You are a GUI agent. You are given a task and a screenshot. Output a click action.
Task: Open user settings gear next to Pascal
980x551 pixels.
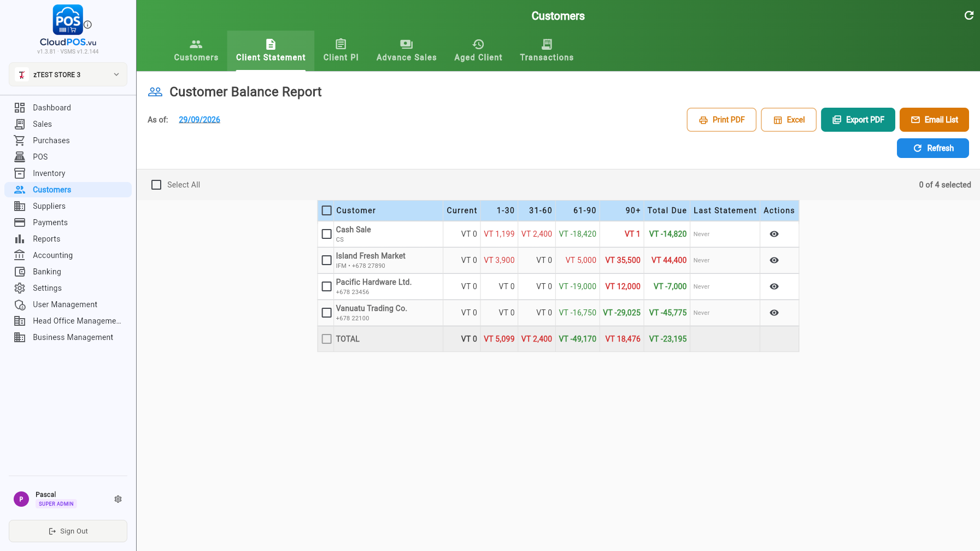118,499
